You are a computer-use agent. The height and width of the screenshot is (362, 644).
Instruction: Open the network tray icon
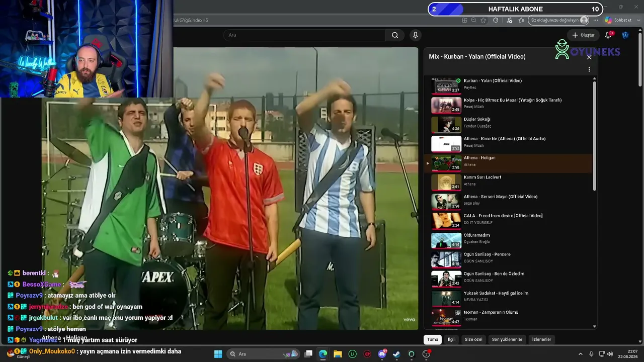[602, 354]
